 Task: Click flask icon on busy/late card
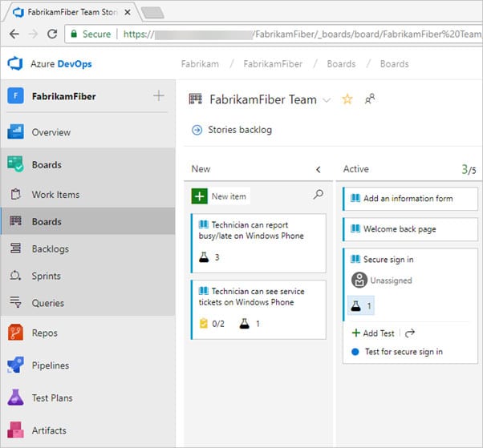[204, 257]
